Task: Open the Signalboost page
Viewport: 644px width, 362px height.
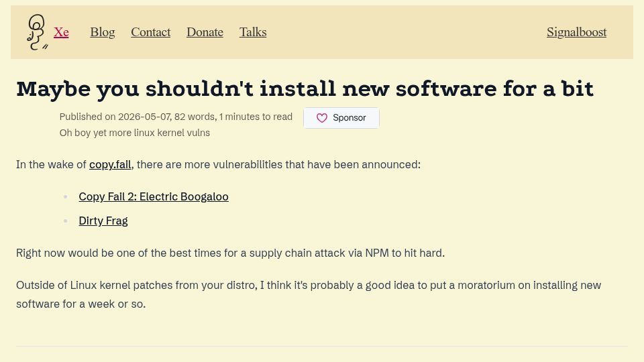Action: [x=577, y=32]
